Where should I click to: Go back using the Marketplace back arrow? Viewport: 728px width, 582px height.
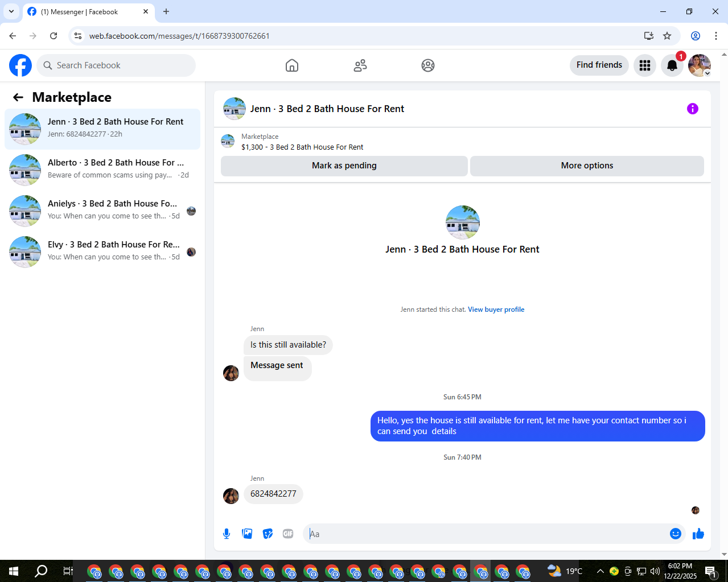pos(18,97)
